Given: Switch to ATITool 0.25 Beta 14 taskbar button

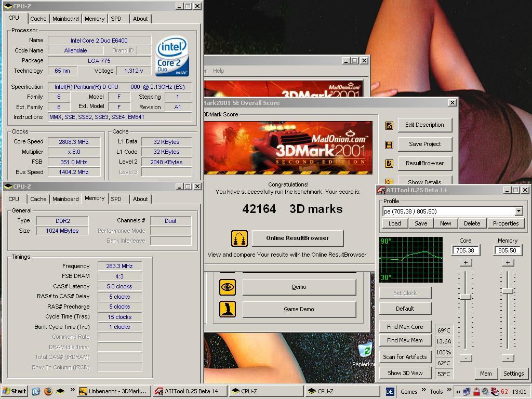Looking at the screenshot, I should [190, 391].
